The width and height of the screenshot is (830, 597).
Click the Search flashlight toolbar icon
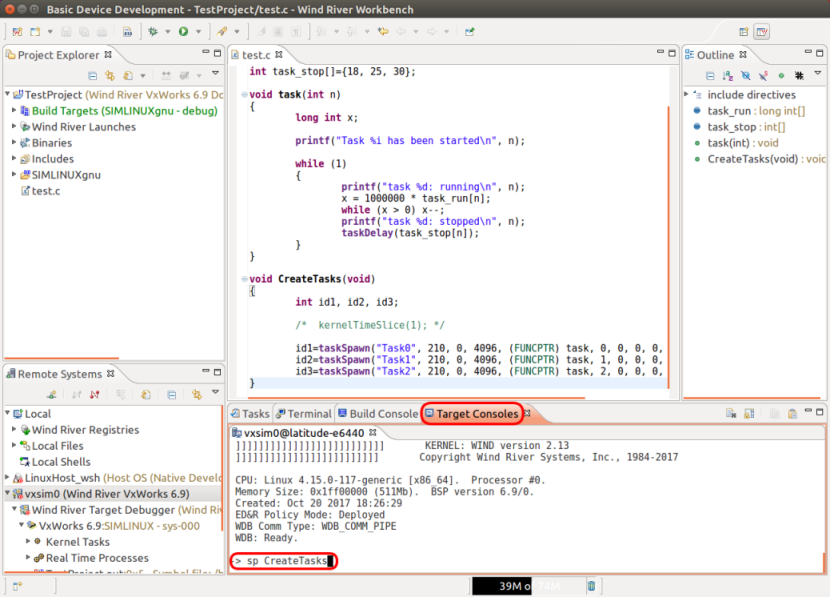coord(222,32)
